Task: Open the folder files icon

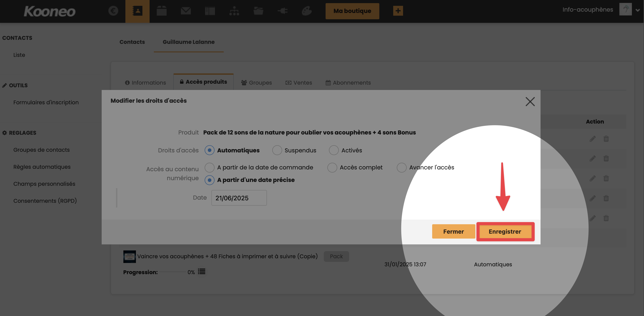Action: pos(258,11)
